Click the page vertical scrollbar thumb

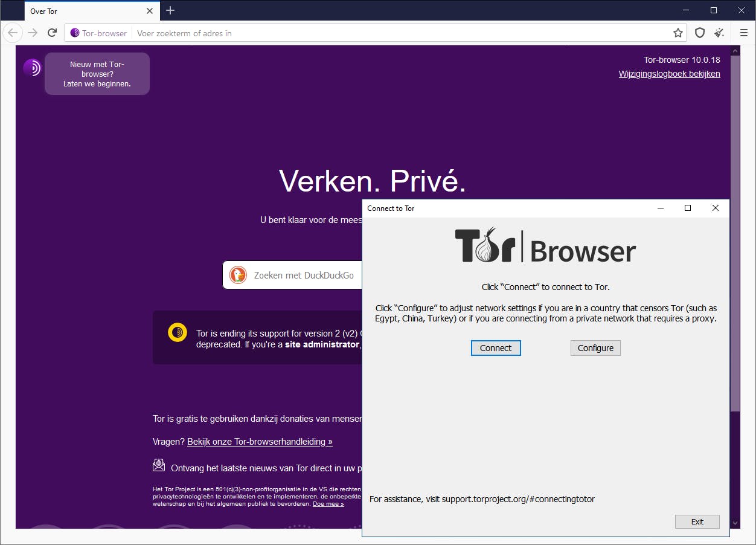[x=735, y=234]
